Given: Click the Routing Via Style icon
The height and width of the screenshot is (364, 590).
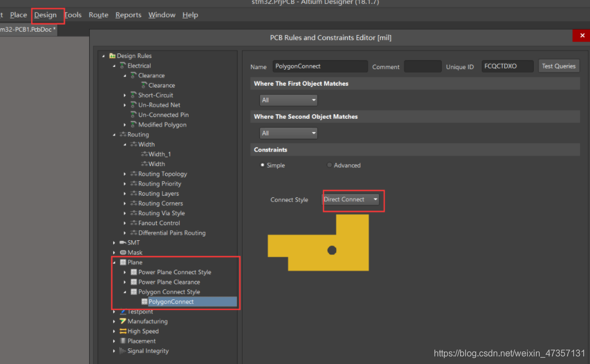Looking at the screenshot, I should pos(133,213).
